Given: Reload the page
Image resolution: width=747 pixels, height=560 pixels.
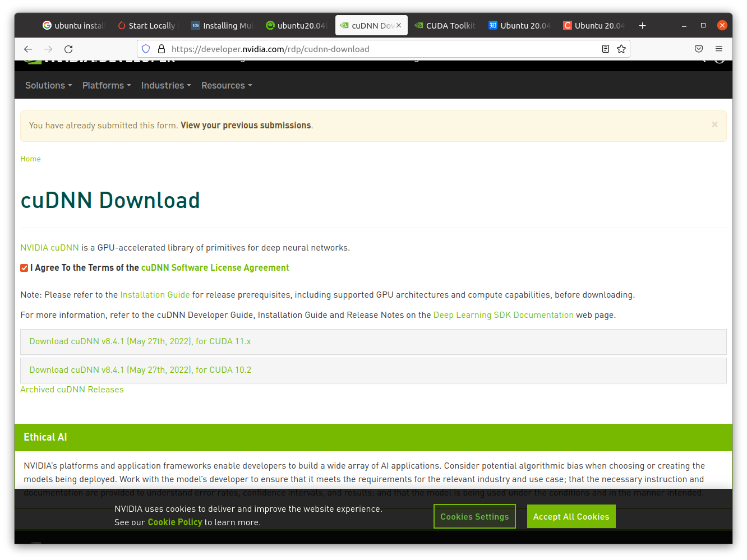Looking at the screenshot, I should 68,49.
